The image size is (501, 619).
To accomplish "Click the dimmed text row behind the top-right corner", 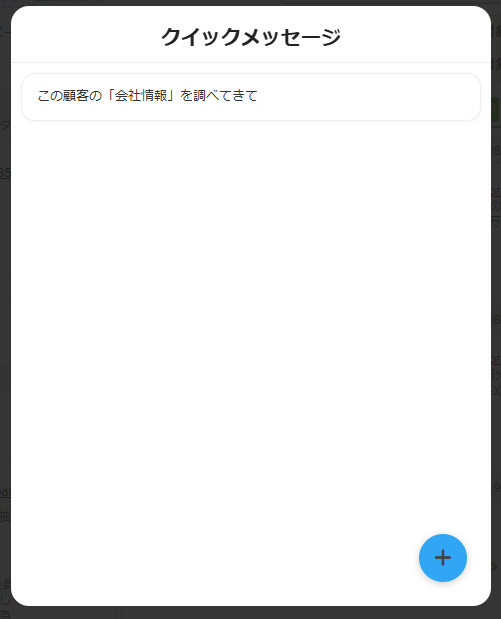I will 496,32.
